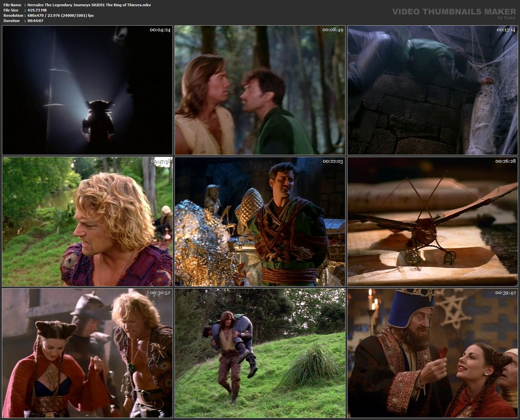Click the file name text ending in .mkv
The height and width of the screenshot is (420, 520).
89,5
